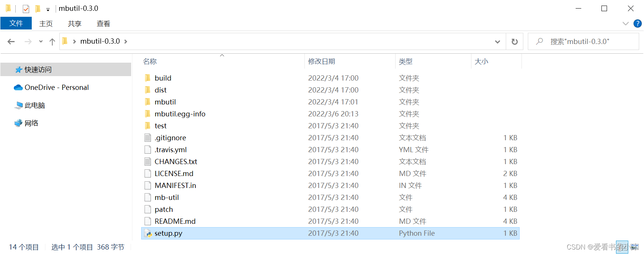Select the file name mbutil.egg-info
Viewport: 644px width, 254px height.
[180, 114]
